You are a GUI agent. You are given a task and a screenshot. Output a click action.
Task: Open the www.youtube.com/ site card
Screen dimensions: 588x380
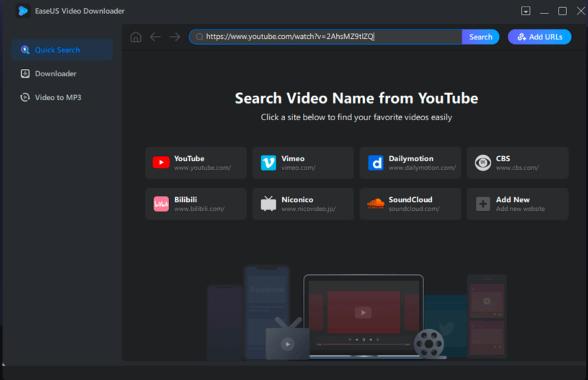196,163
